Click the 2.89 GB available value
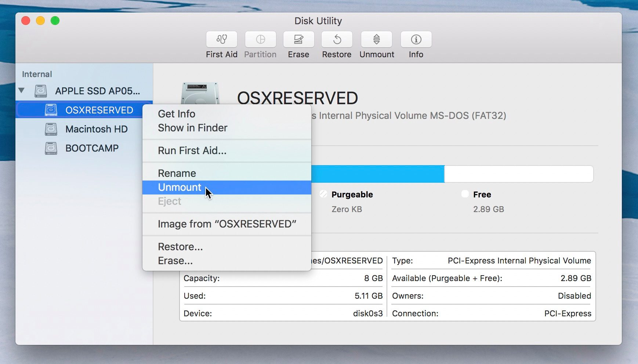The height and width of the screenshot is (364, 638). click(576, 278)
